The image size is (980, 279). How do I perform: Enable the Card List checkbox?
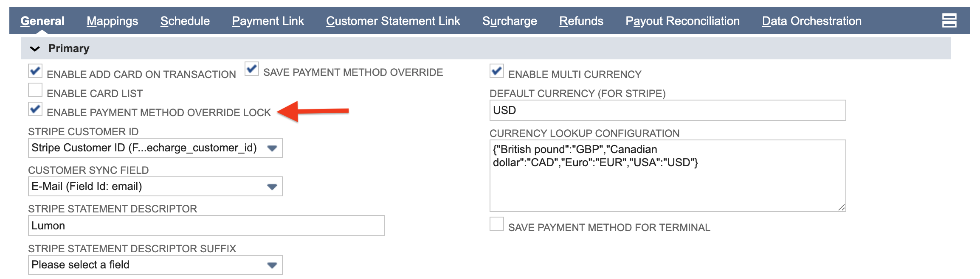point(36,89)
